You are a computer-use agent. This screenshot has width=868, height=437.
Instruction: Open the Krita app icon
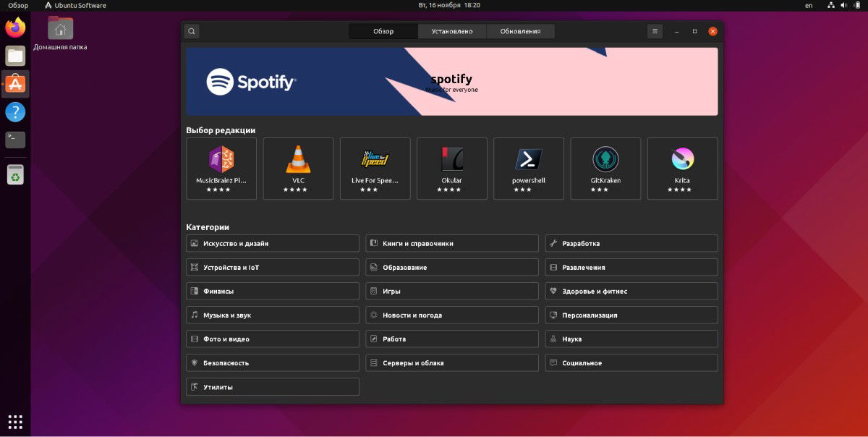[x=682, y=158]
